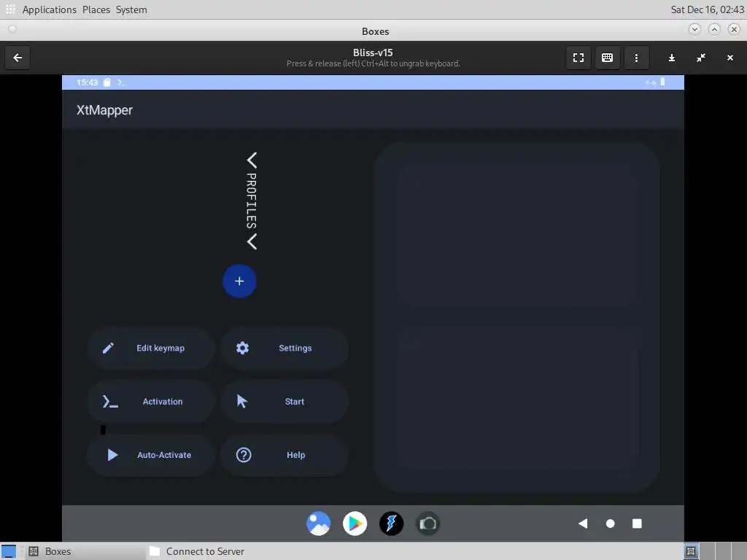The height and width of the screenshot is (560, 747).
Task: Tap Android back navigation triangle
Action: click(x=583, y=524)
